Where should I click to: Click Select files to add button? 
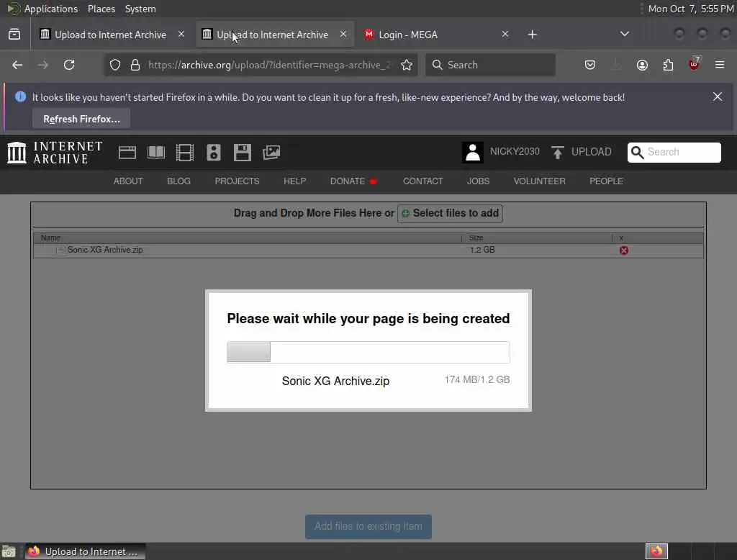pyautogui.click(x=451, y=214)
